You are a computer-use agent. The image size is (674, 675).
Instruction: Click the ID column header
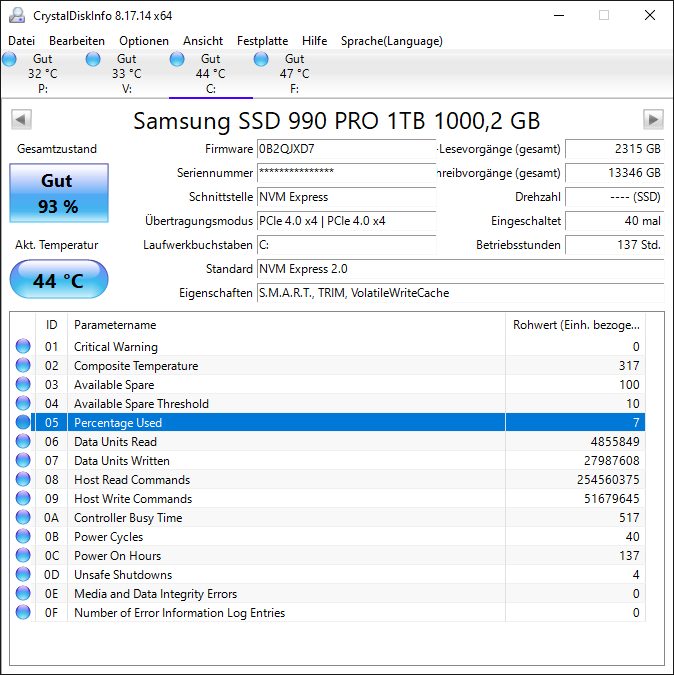tap(51, 325)
